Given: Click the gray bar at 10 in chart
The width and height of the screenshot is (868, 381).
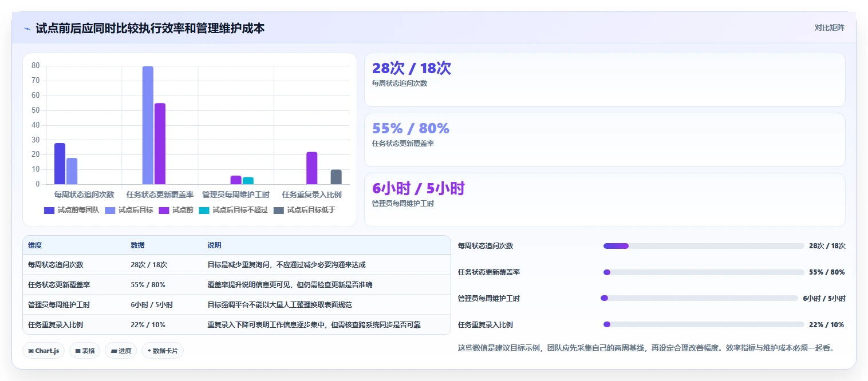Looking at the screenshot, I should pos(336,177).
